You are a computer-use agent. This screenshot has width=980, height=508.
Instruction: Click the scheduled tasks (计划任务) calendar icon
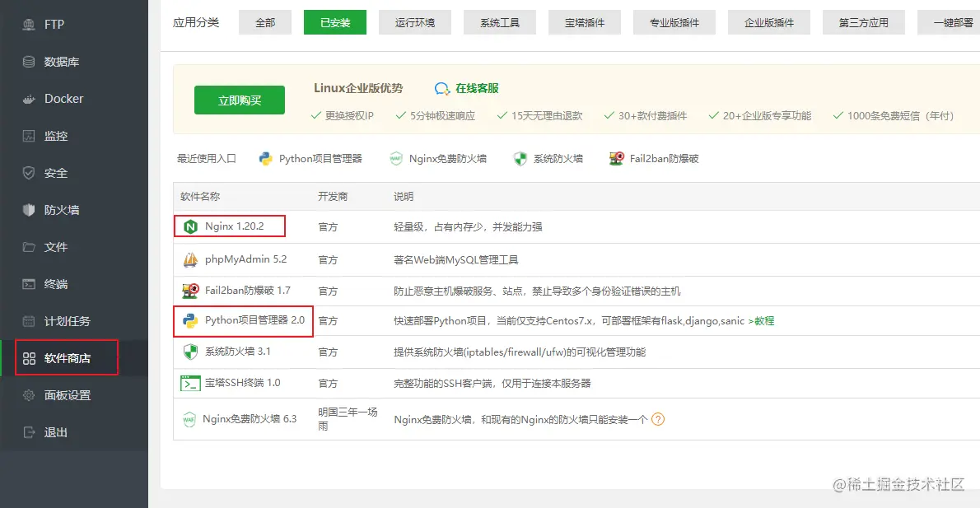coord(29,321)
